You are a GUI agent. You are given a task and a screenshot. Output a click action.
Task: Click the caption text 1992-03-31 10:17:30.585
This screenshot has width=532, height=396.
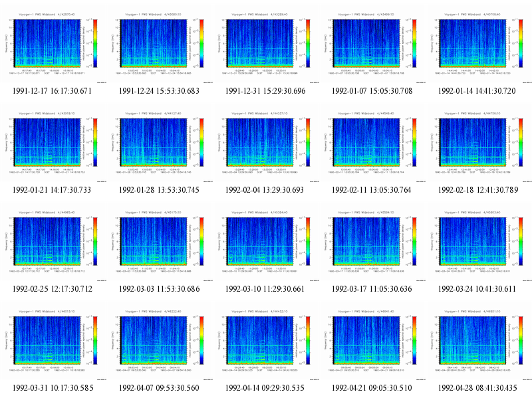coord(53,388)
